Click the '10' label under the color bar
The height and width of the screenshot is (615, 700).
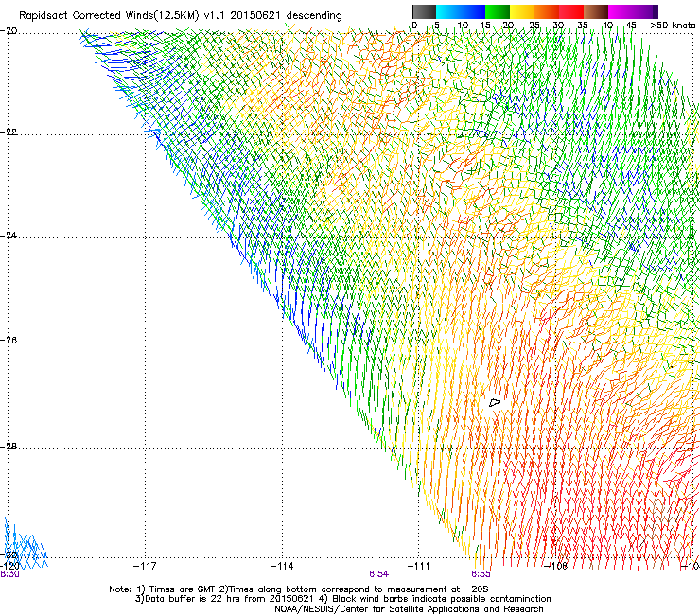tap(463, 26)
